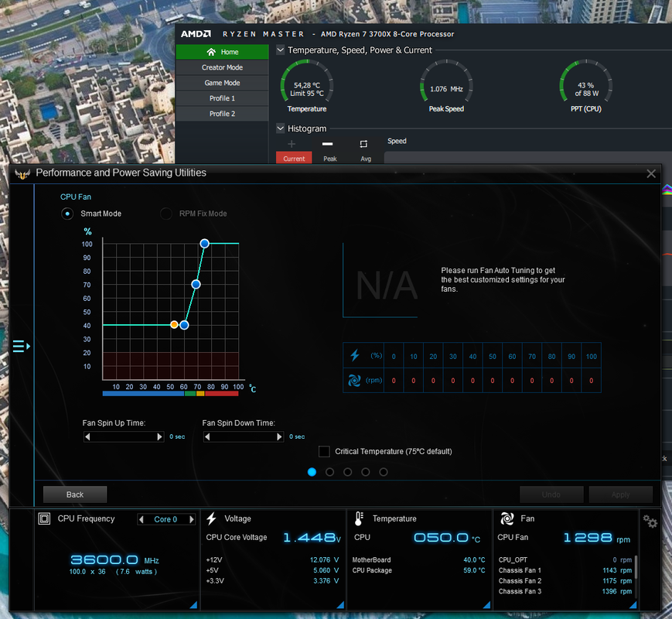Image resolution: width=672 pixels, height=619 pixels.
Task: Select Peak histogram tab
Action: [x=330, y=159]
